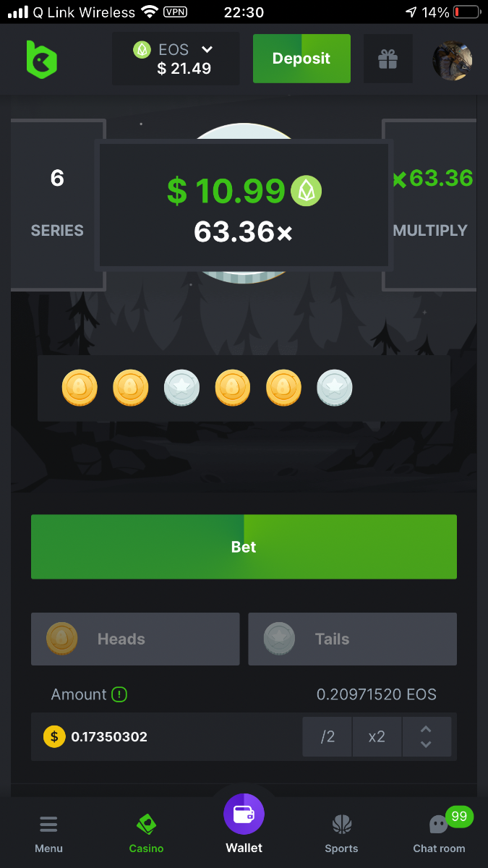Image resolution: width=488 pixels, height=868 pixels.
Task: Click the Amount info exclamation icon
Action: click(119, 694)
